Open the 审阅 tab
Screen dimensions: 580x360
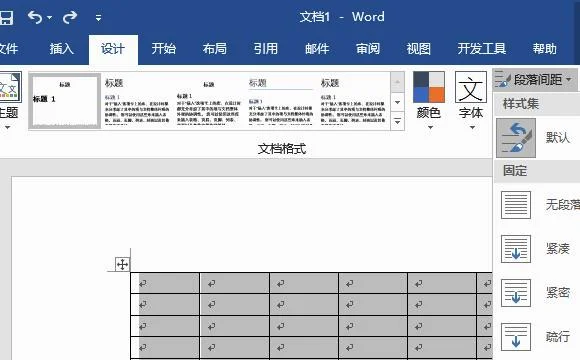(x=368, y=49)
